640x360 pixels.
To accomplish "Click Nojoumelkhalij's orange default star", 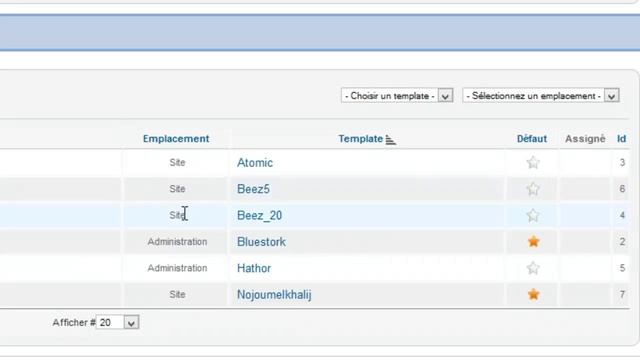I will pos(533,294).
